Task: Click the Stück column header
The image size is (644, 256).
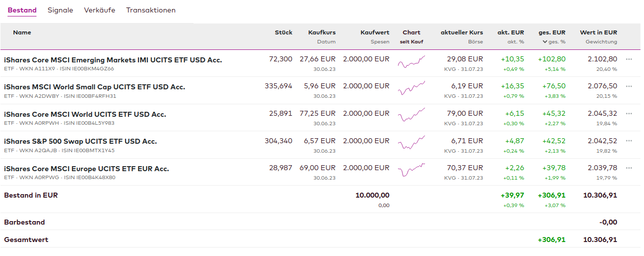Action: pyautogui.click(x=283, y=32)
